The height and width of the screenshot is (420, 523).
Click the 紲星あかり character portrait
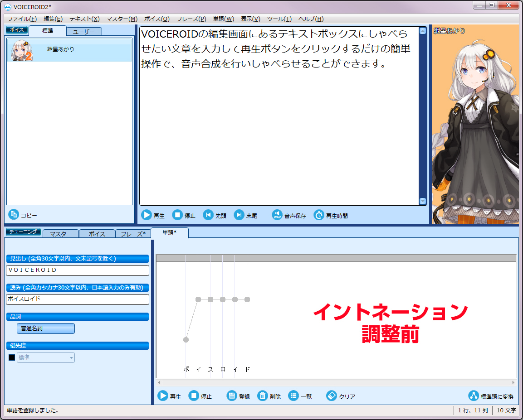coord(475,124)
